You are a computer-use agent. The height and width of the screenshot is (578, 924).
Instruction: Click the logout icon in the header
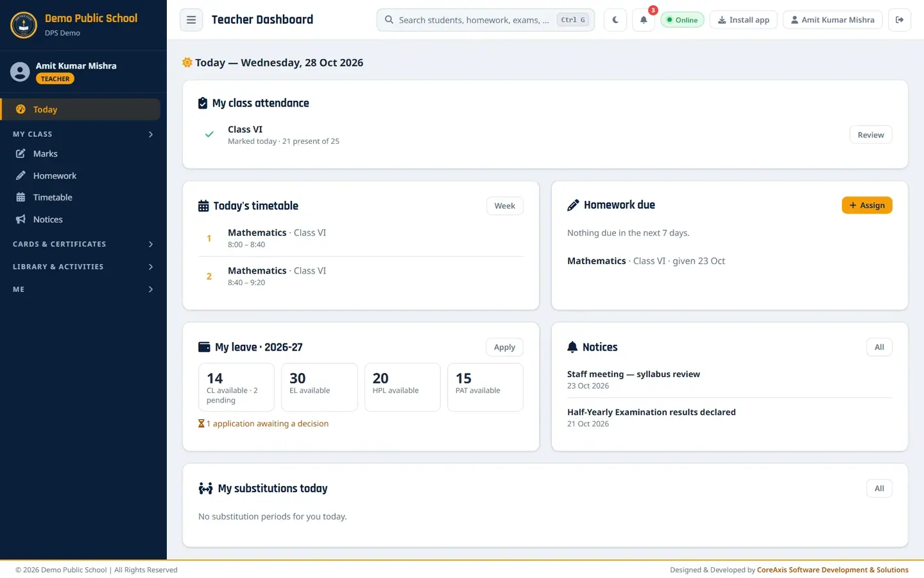(x=900, y=20)
